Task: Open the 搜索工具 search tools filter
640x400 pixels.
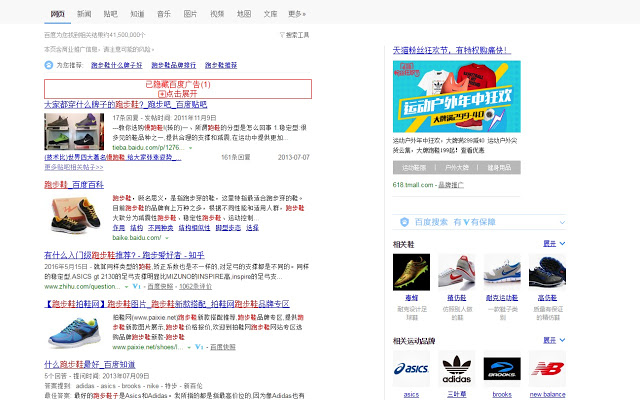Action: 294,35
